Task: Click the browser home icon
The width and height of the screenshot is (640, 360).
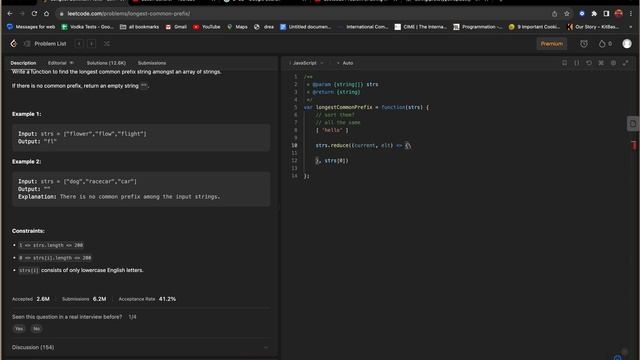Action: point(47,13)
